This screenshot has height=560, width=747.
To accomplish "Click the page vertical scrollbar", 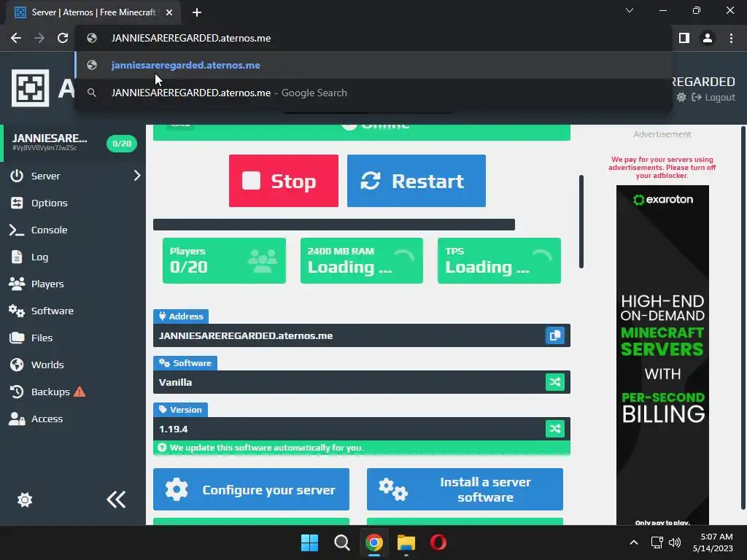I will (743, 318).
